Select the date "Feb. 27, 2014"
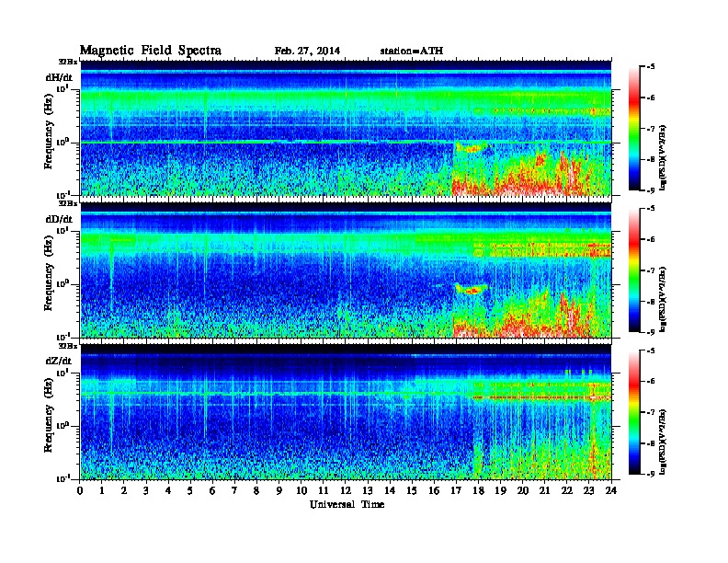The image size is (728, 563). [307, 52]
